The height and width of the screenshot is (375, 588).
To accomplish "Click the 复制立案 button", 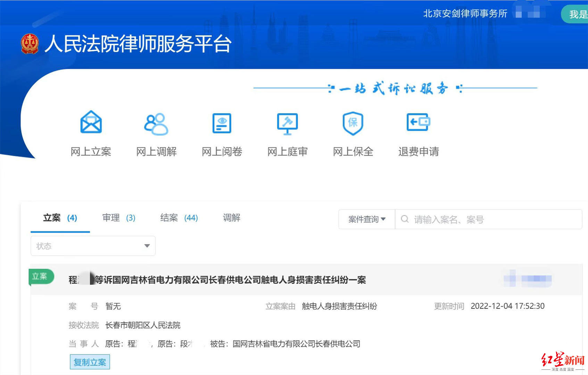I will pyautogui.click(x=90, y=362).
